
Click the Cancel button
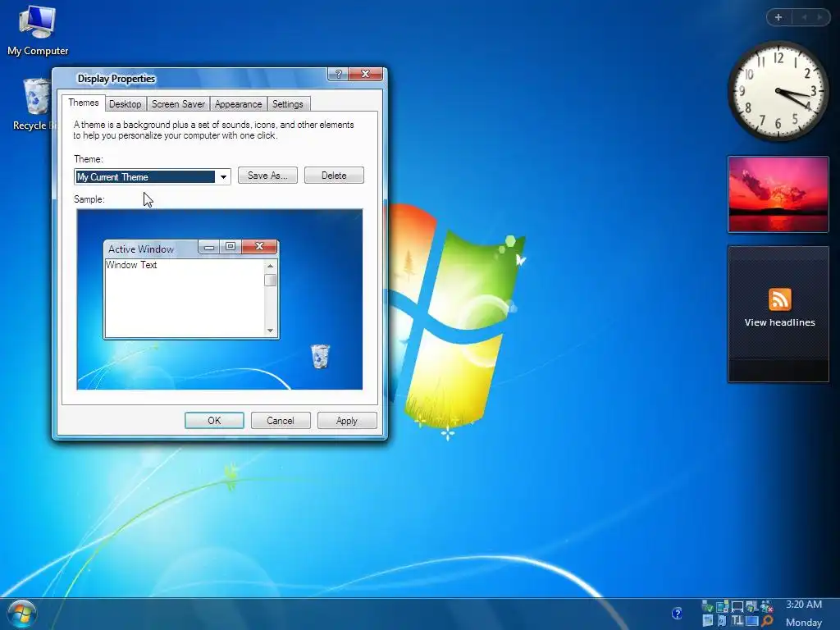pyautogui.click(x=281, y=421)
